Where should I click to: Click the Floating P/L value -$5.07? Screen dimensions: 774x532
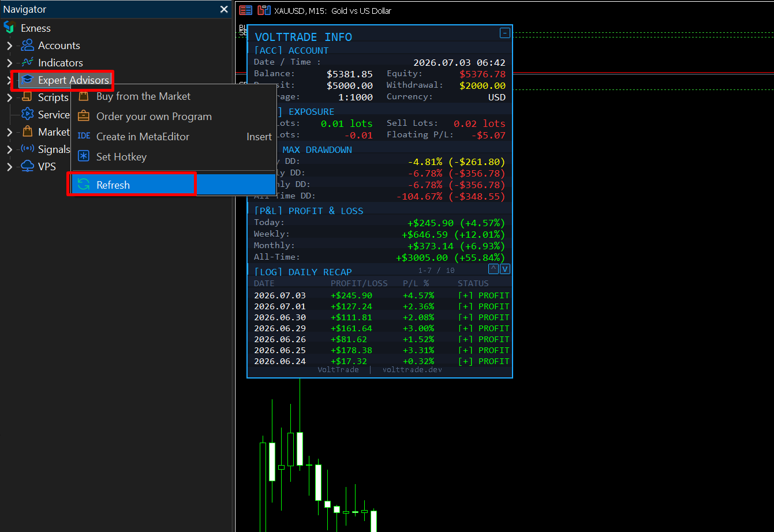(x=488, y=135)
